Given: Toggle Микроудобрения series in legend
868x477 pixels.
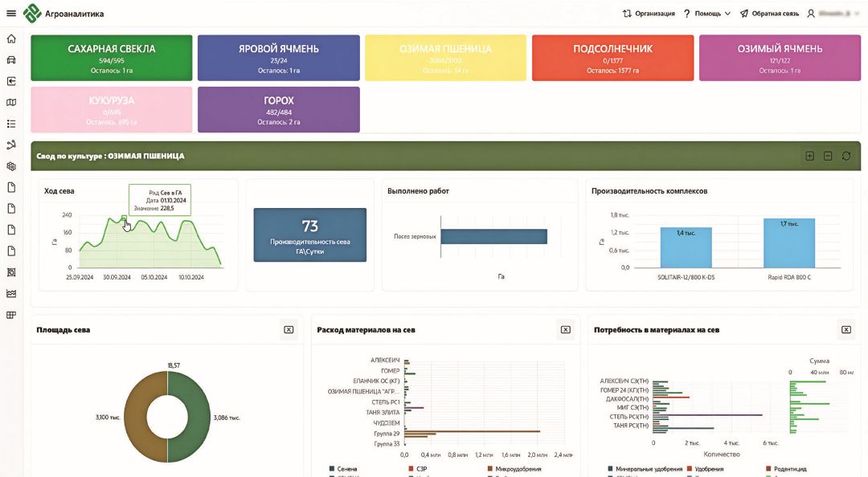Looking at the screenshot, I should click(514, 469).
